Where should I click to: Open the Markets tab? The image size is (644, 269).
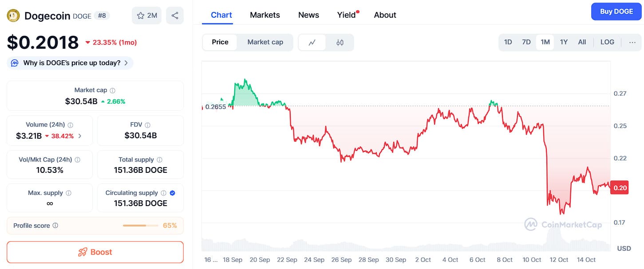point(265,15)
